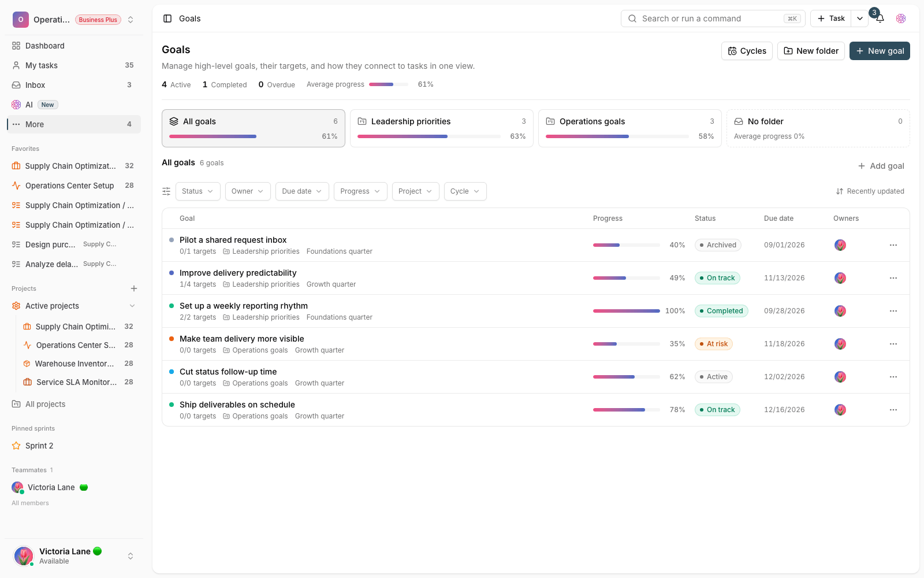Open the Due date filter dropdown
The width and height of the screenshot is (924, 578).
pos(302,191)
